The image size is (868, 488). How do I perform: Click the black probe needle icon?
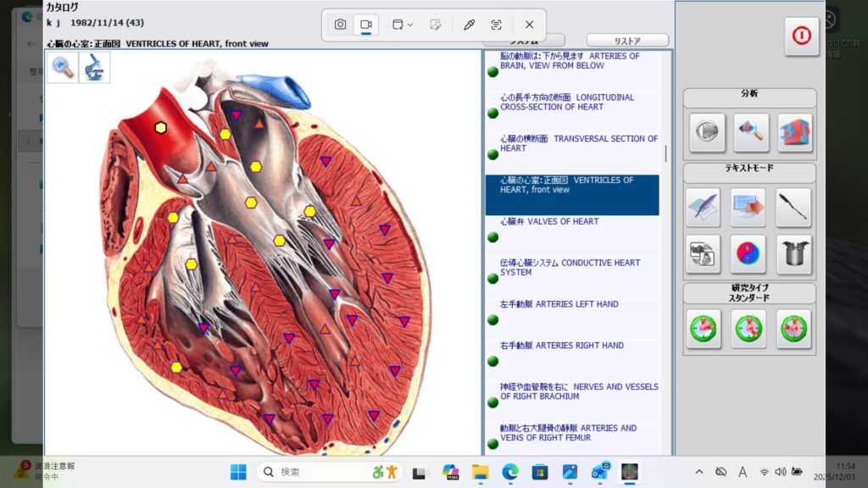point(794,207)
